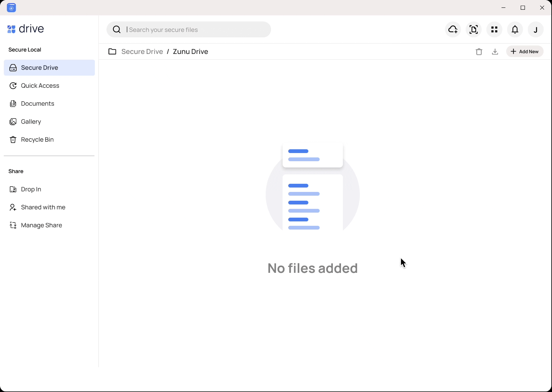552x392 pixels.
Task: Click the folder icon in breadcrumb
Action: (x=112, y=51)
